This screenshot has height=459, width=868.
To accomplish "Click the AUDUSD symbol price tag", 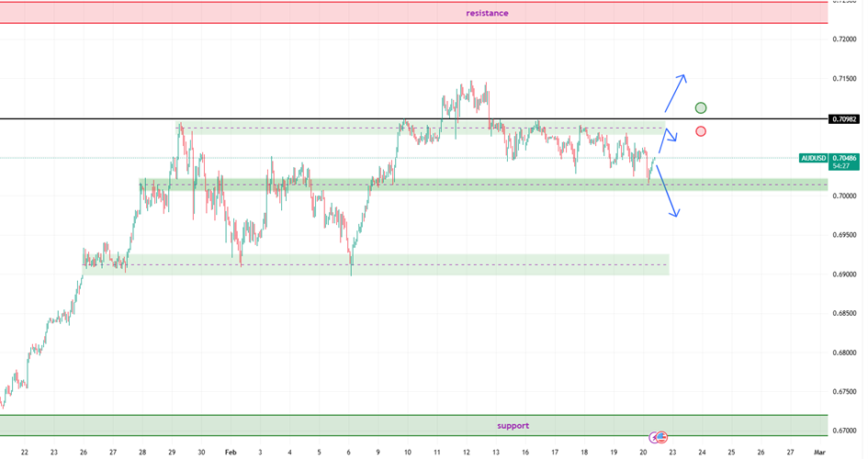I will coord(814,158).
